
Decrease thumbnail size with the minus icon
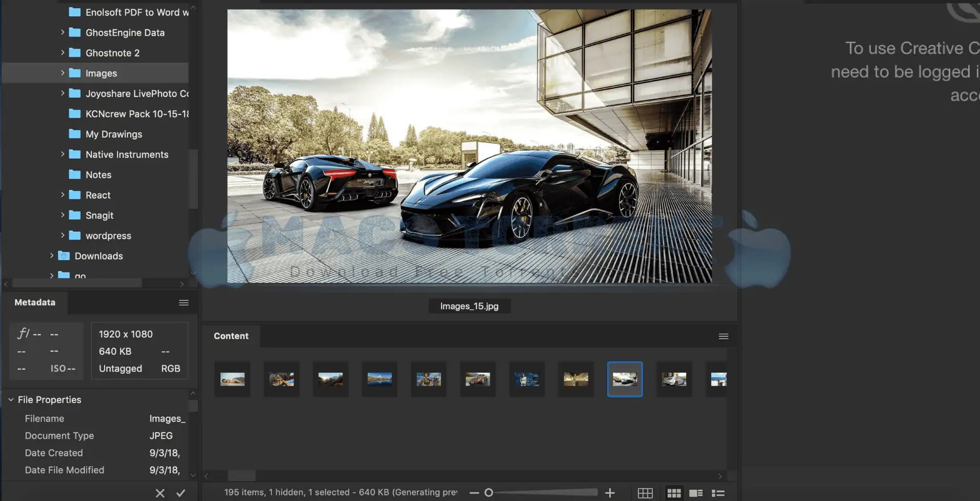[x=474, y=493]
